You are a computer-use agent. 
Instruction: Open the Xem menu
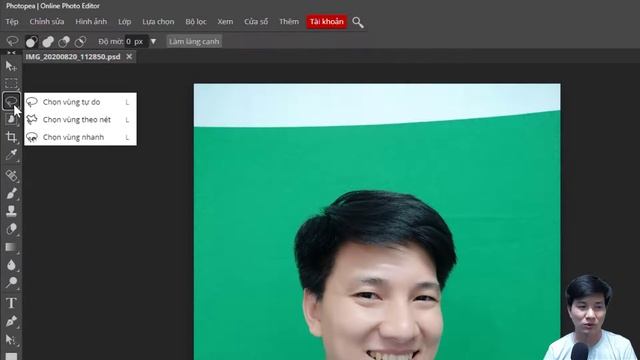pyautogui.click(x=225, y=22)
